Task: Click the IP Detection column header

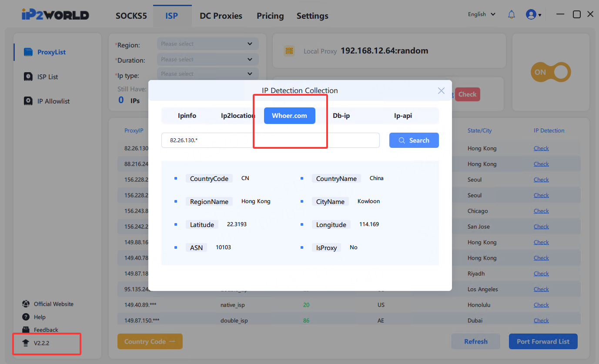Action: click(x=549, y=130)
